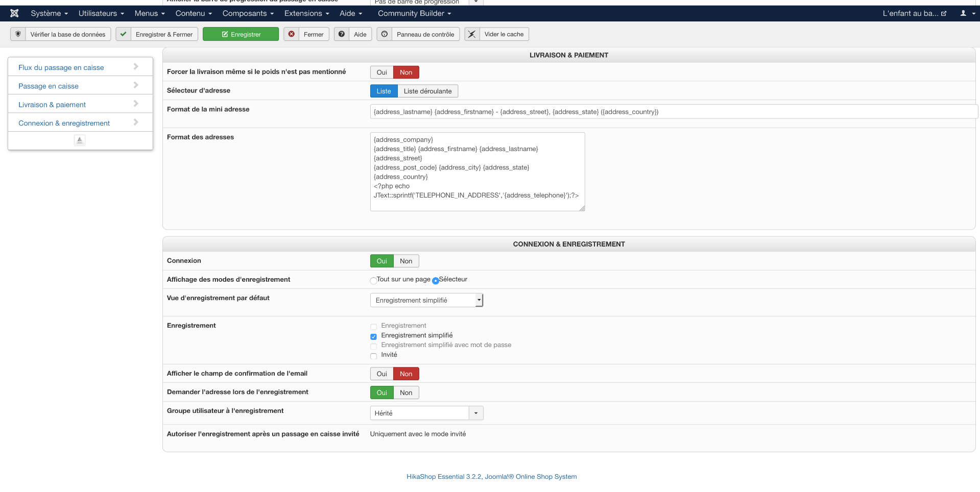The image size is (980, 492).
Task: Select the Tout sur une page radio
Action: click(373, 280)
